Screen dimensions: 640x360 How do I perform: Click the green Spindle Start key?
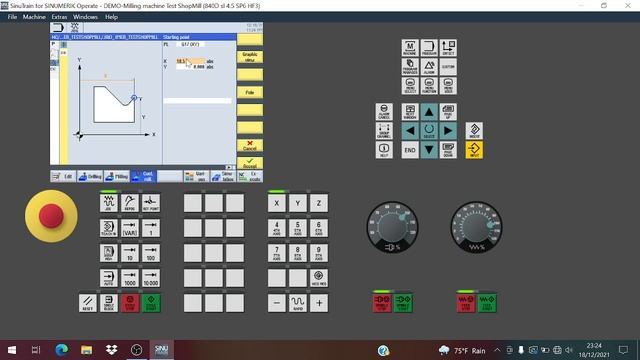click(403, 303)
